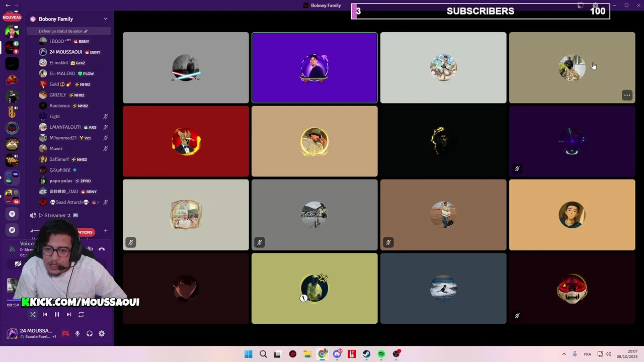Click Mawri's muted microphone icon
Viewport: 644px width, 362px height.
106,149
